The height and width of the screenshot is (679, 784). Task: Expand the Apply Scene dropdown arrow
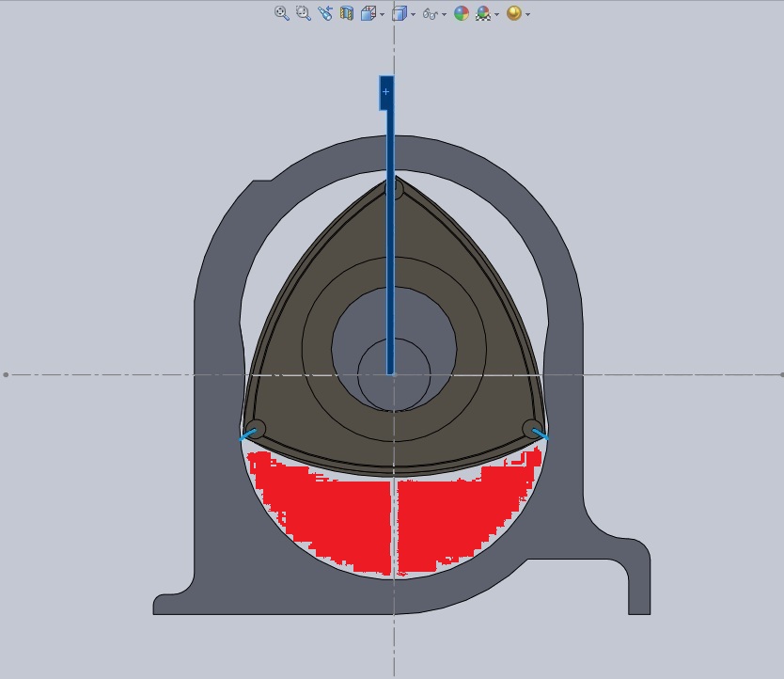point(496,14)
